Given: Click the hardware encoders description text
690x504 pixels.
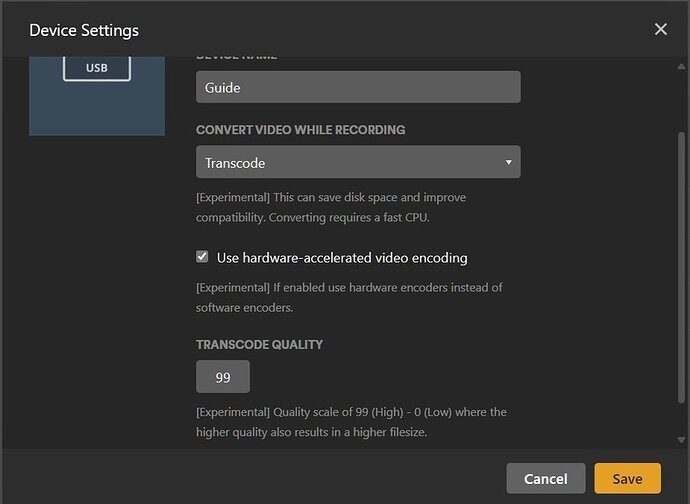Looking at the screenshot, I should [x=348, y=297].
